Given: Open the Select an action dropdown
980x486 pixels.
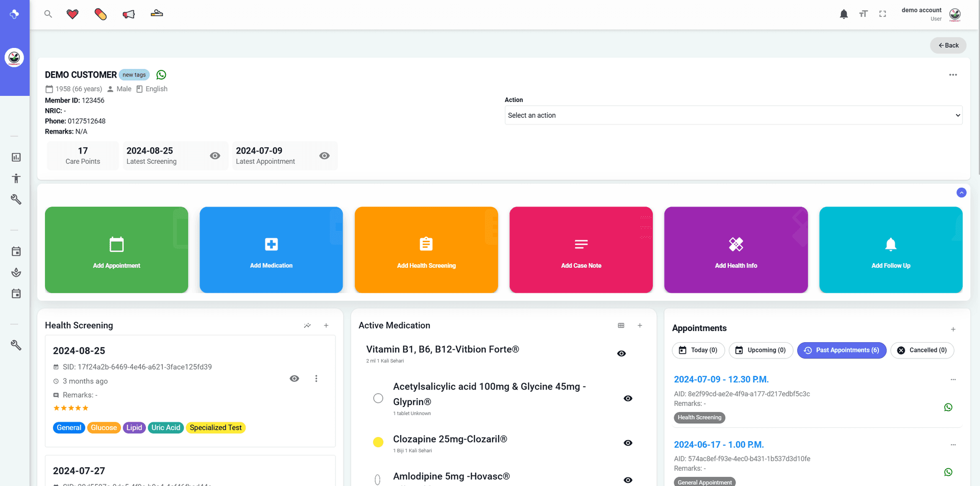Looking at the screenshot, I should point(733,115).
